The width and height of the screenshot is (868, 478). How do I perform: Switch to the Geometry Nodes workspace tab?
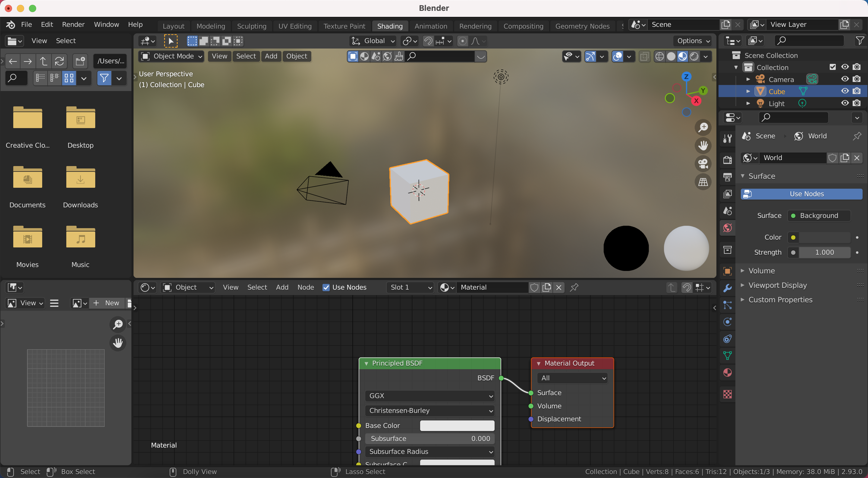click(582, 26)
